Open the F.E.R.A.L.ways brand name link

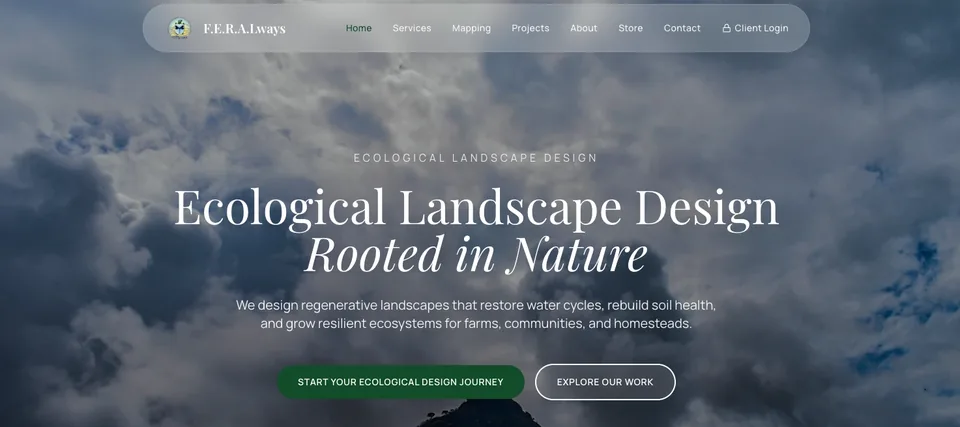[244, 29]
